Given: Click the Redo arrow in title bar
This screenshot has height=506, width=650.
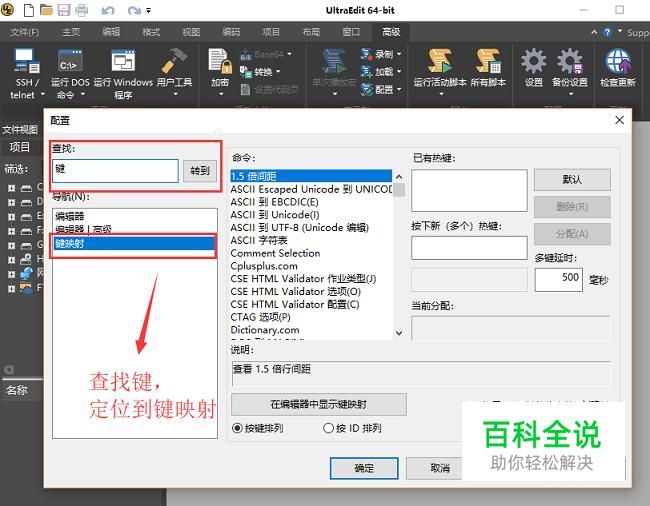Looking at the screenshot, I should pyautogui.click(x=134, y=10).
